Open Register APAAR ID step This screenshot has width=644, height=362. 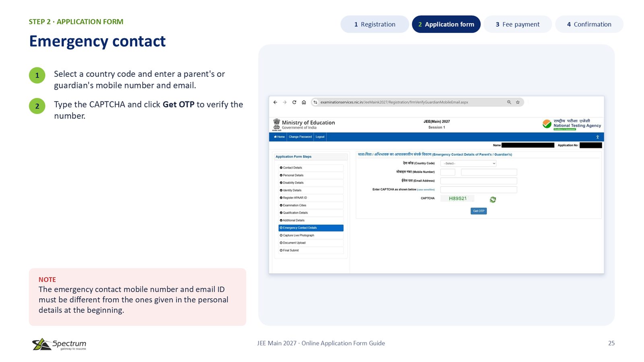pos(311,198)
